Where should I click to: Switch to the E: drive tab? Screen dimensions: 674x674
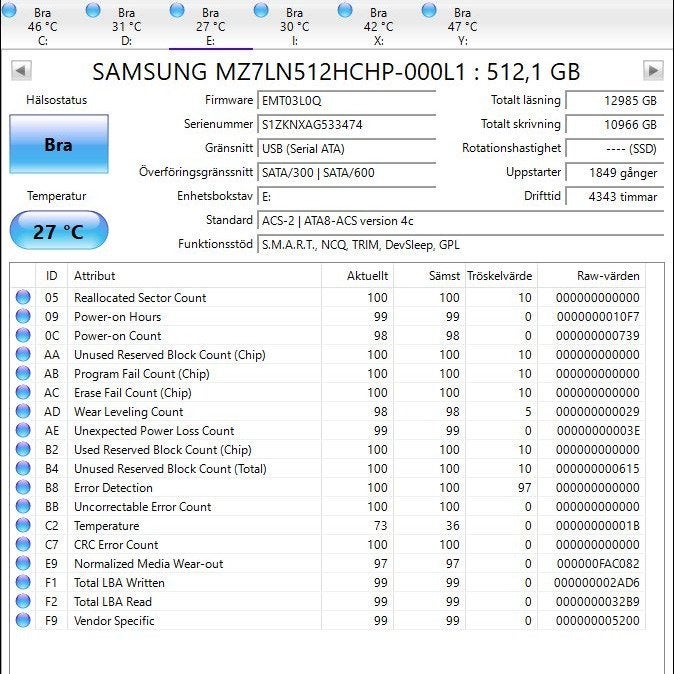211,26
